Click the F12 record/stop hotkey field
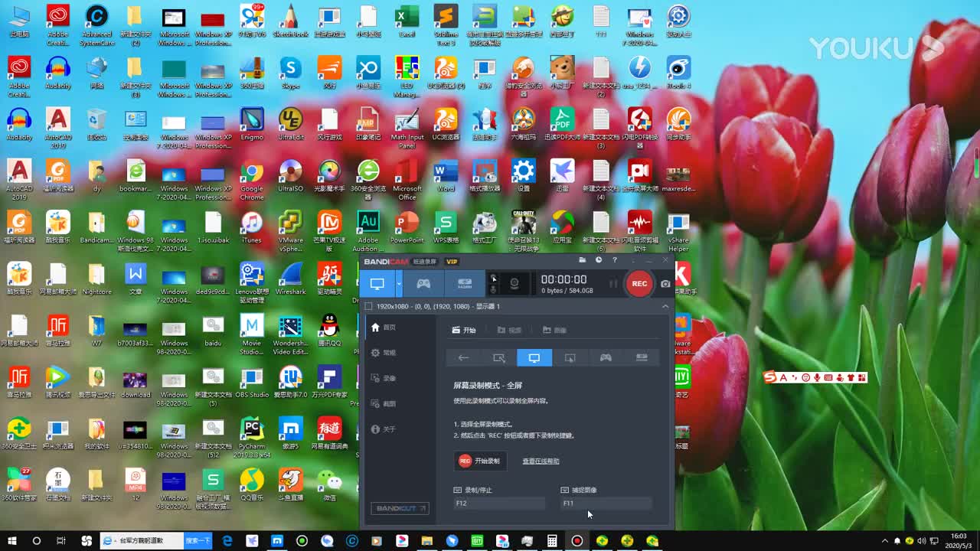980x551 pixels. (499, 504)
